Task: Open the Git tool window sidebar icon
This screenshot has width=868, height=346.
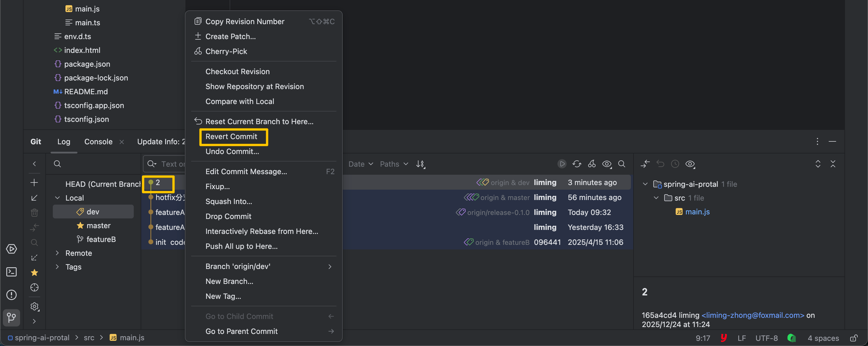Action: point(11,317)
